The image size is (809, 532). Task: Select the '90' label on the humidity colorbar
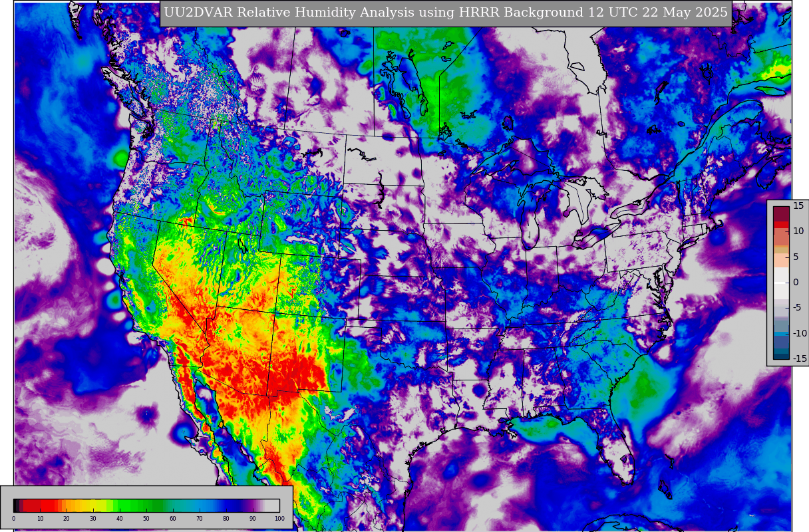[x=253, y=519]
